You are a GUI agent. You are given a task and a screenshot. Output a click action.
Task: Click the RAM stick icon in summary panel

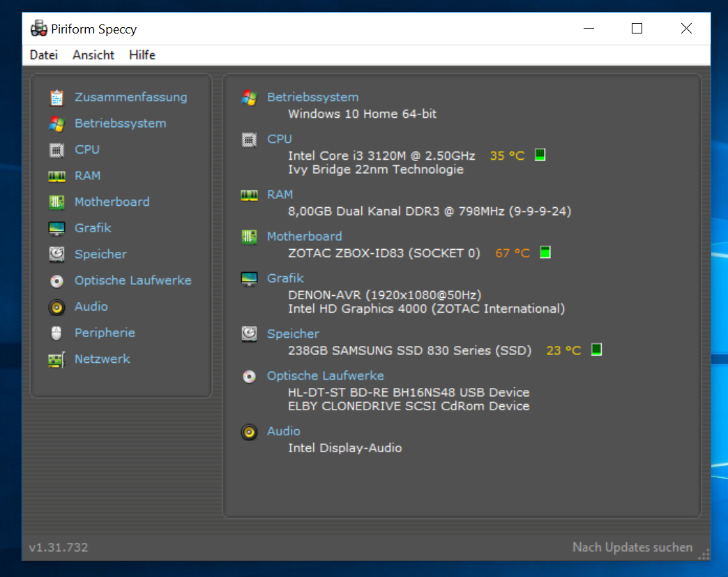click(x=250, y=195)
